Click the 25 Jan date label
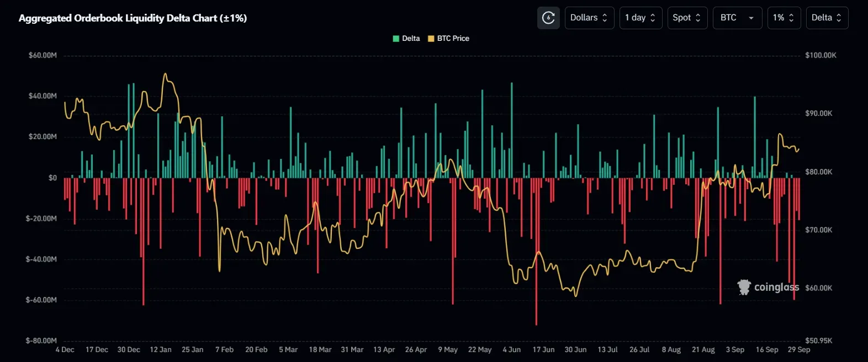 point(193,350)
